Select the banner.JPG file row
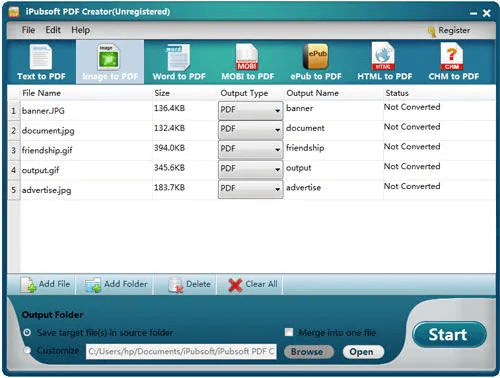The image size is (500, 378). [x=251, y=111]
